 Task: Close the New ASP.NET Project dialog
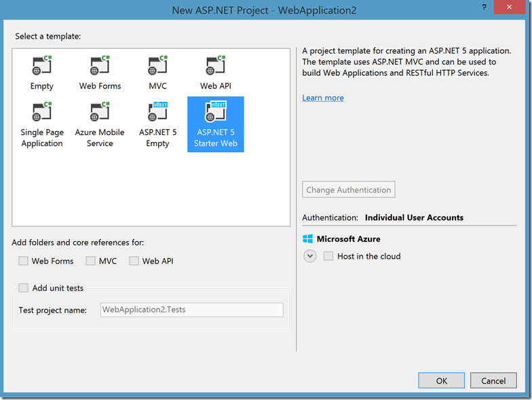click(509, 7)
